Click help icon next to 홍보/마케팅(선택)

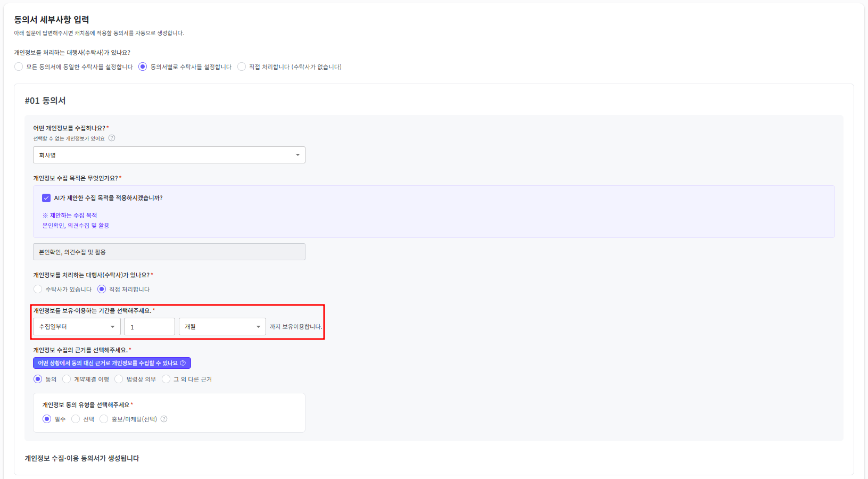pyautogui.click(x=164, y=419)
